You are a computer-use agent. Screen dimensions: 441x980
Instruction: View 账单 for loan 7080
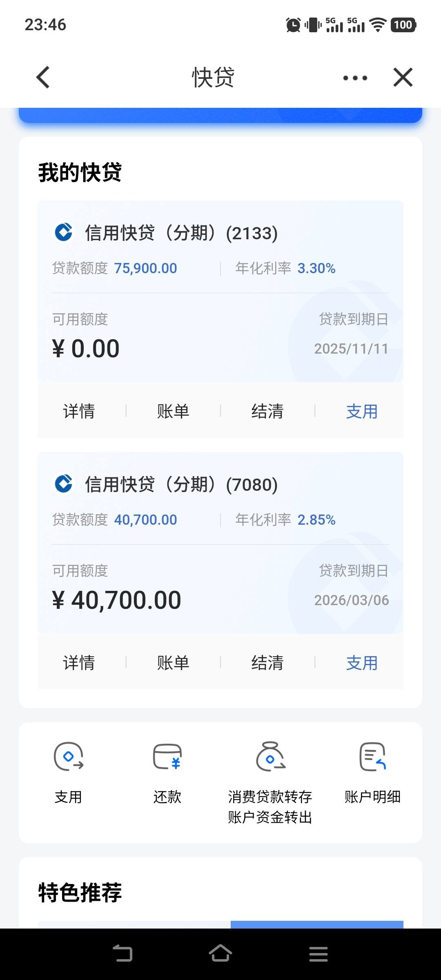(173, 662)
